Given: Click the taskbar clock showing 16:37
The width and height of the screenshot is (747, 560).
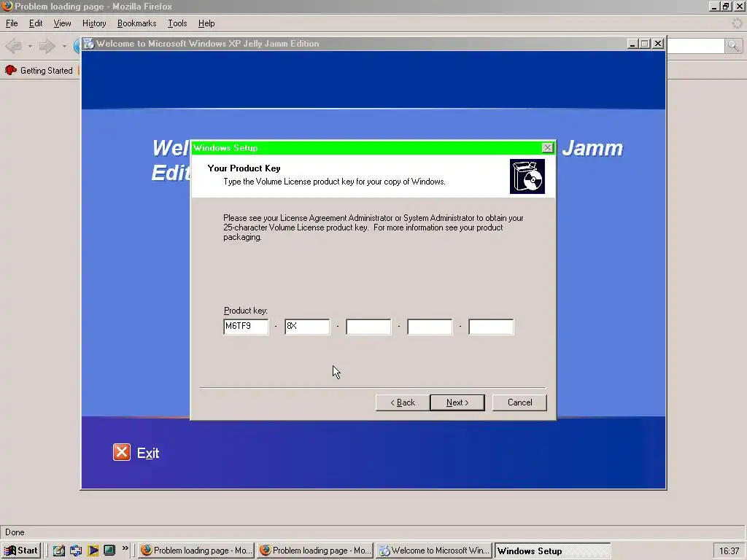Looking at the screenshot, I should click(729, 551).
